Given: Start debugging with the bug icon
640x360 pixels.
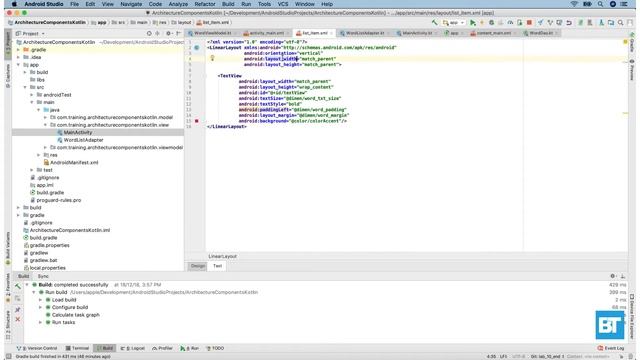Looking at the screenshot, I should point(491,23).
